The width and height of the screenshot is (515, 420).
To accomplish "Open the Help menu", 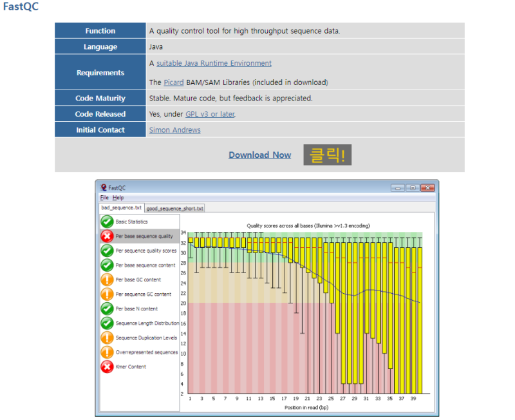I will coord(117,197).
